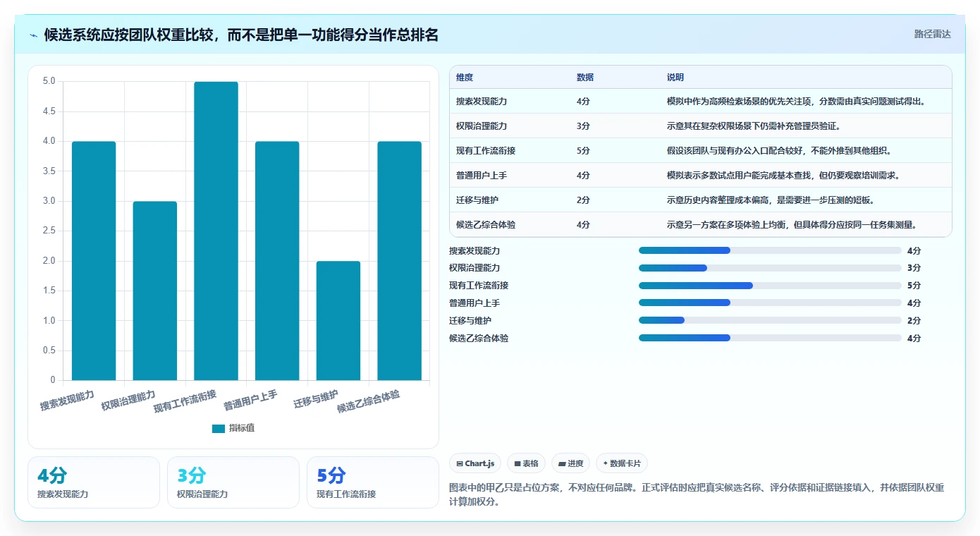Select the 表格 tag chip

click(526, 463)
